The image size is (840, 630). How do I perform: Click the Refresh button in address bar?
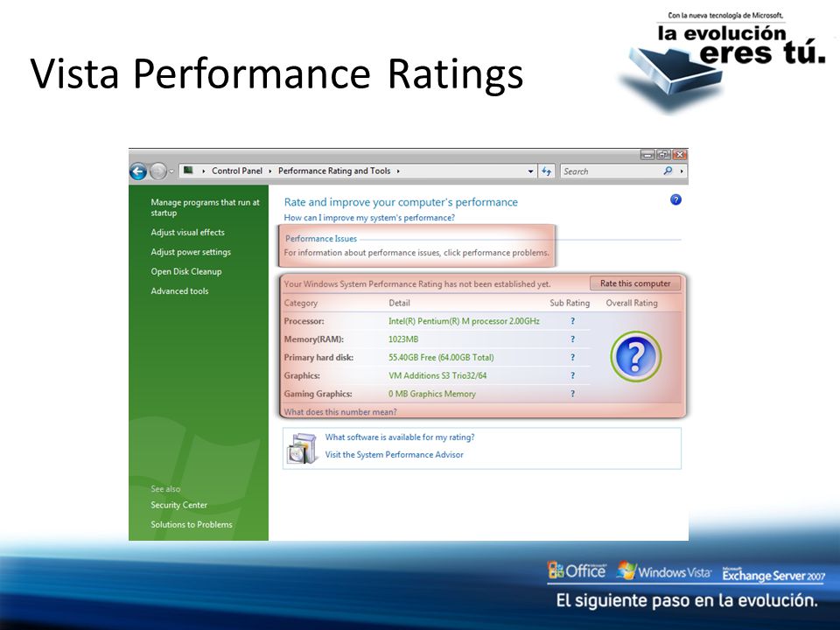546,171
